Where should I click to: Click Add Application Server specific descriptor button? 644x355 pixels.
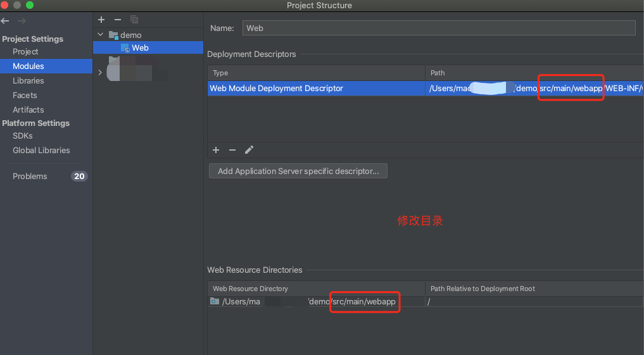298,171
